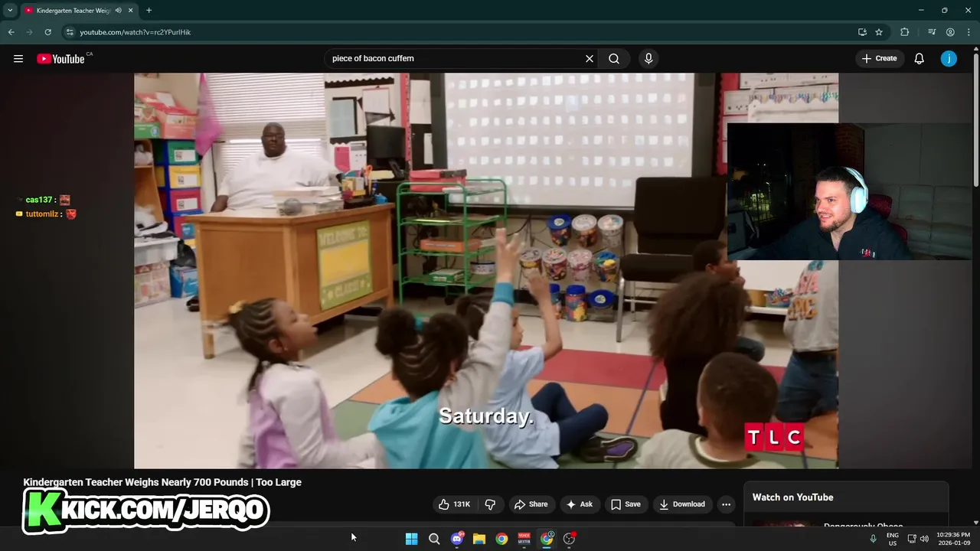Mute the tab via speaker icon
The height and width of the screenshot is (551, 980).
(119, 10)
